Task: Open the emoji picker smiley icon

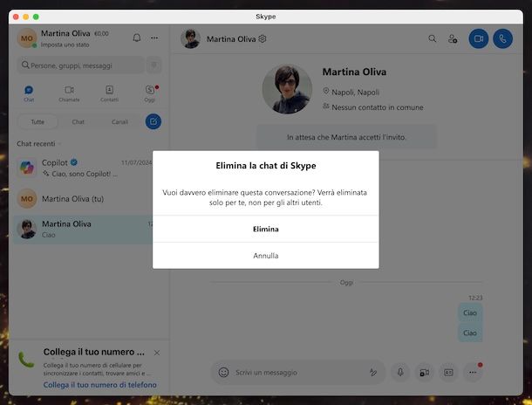Action: tap(223, 373)
